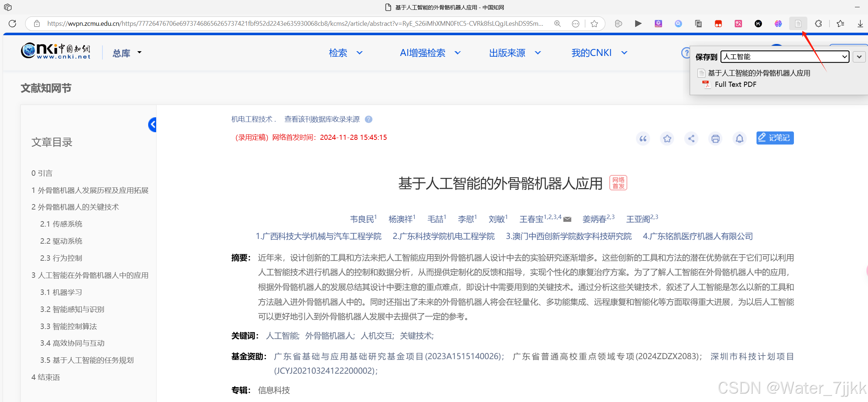The image size is (868, 402).
Task: Collapse the article catalog sidebar
Action: click(x=153, y=125)
